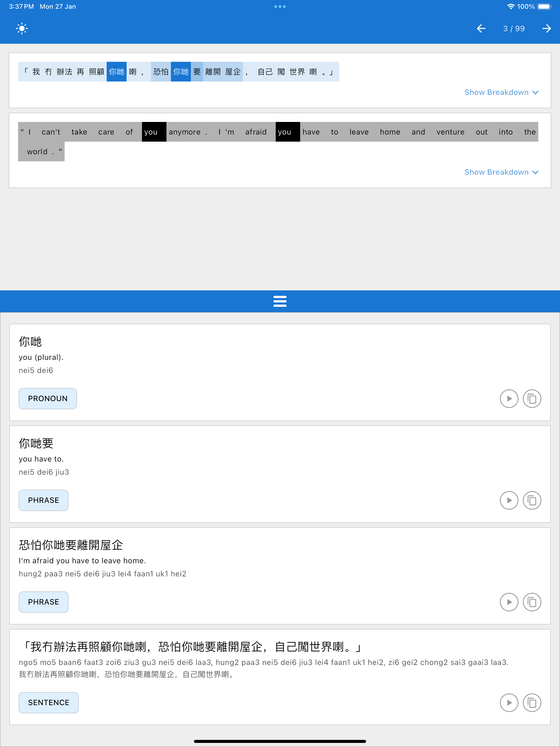Select the word 自己 in Cantonese sentence
This screenshot has width=560, height=747.
point(265,72)
